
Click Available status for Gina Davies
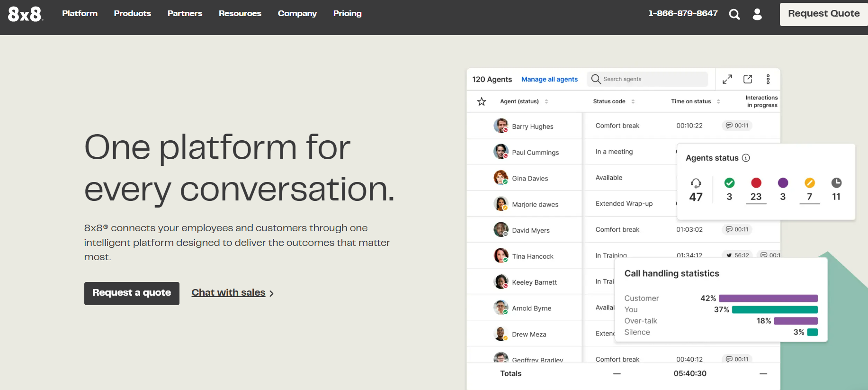click(609, 178)
